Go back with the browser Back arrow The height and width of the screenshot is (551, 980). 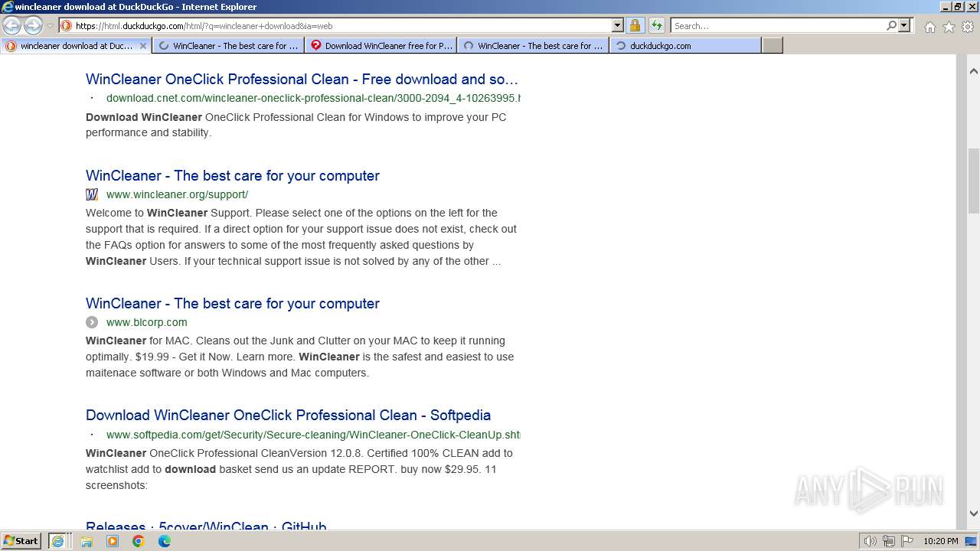coord(12,26)
